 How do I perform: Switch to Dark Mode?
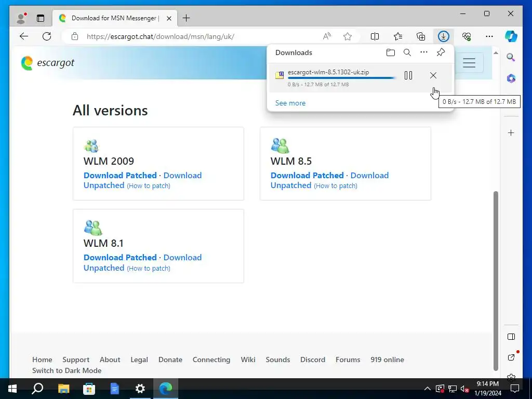[67, 370]
